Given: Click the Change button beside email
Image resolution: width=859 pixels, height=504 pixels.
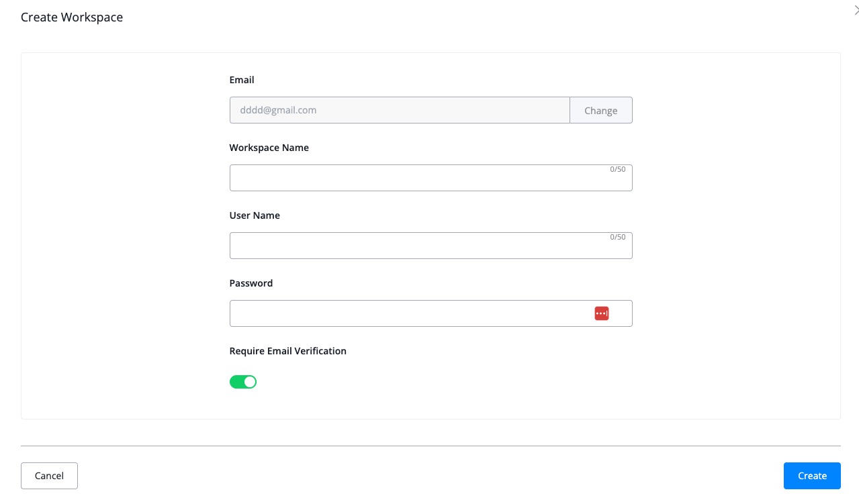Looking at the screenshot, I should point(601,110).
